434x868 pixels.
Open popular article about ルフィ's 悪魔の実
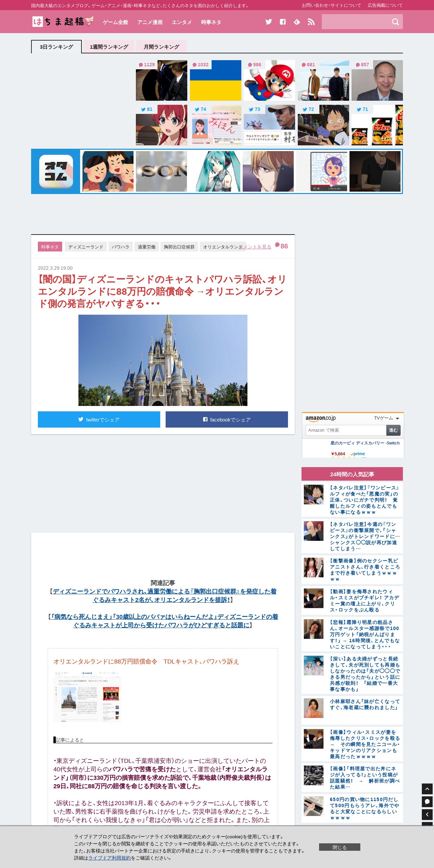[x=364, y=500]
